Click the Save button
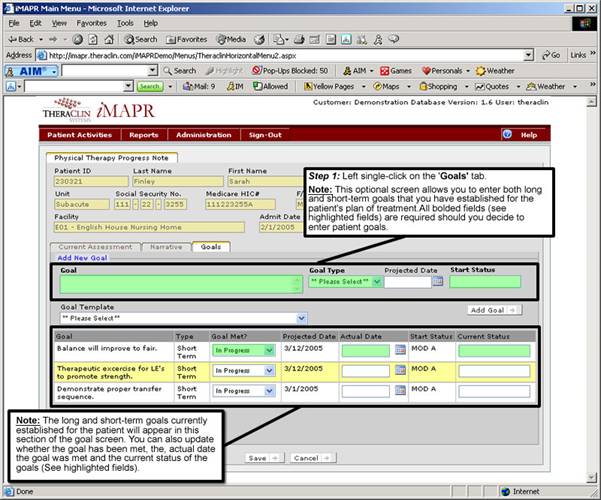The height and width of the screenshot is (500, 601). click(x=264, y=458)
